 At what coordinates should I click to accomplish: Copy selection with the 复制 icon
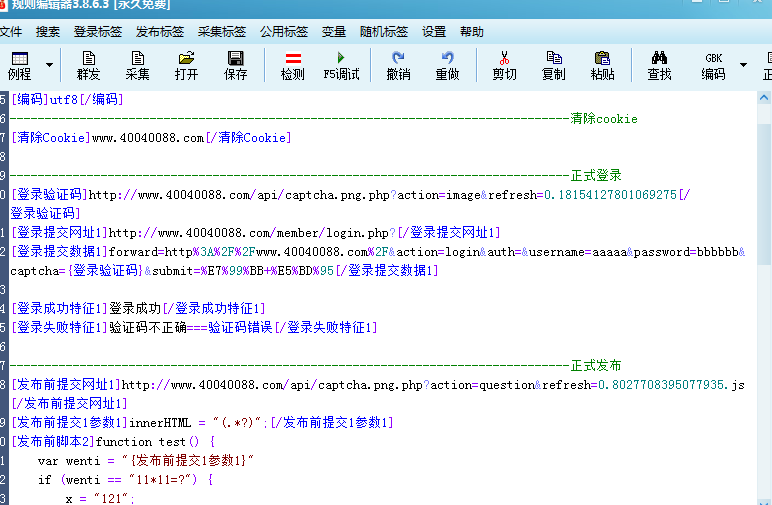553,65
